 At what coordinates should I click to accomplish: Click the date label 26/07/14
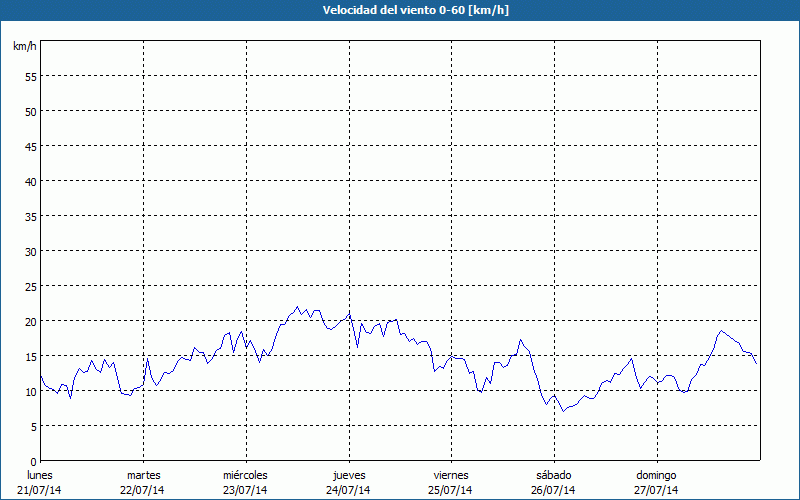[x=553, y=490]
